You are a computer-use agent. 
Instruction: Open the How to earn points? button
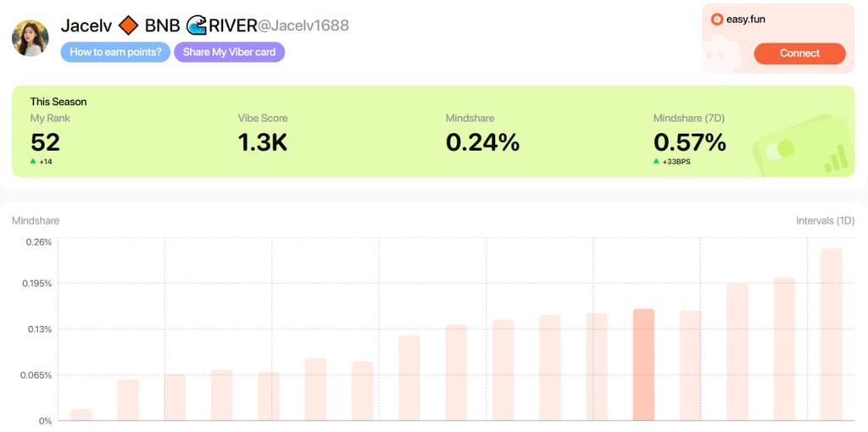coord(115,52)
